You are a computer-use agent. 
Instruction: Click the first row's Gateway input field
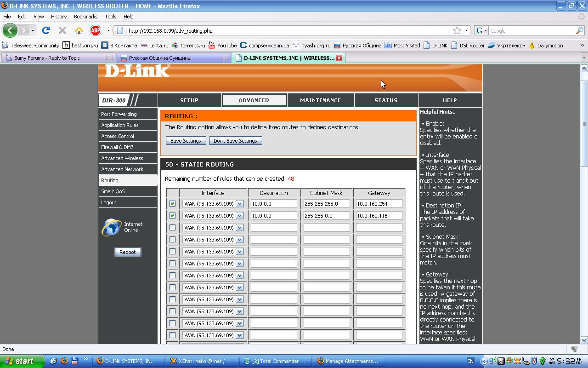click(379, 204)
